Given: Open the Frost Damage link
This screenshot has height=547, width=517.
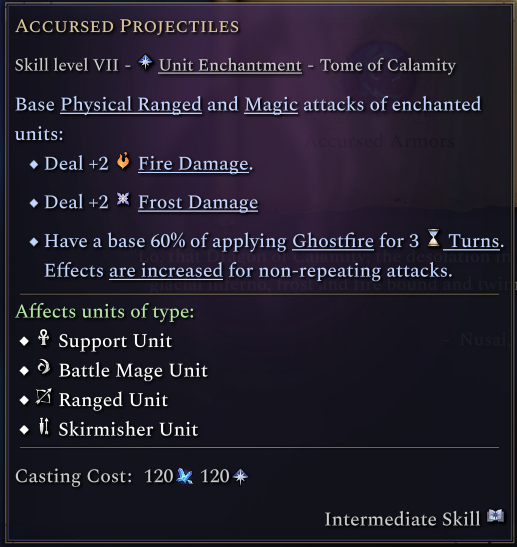Looking at the screenshot, I should [x=198, y=202].
